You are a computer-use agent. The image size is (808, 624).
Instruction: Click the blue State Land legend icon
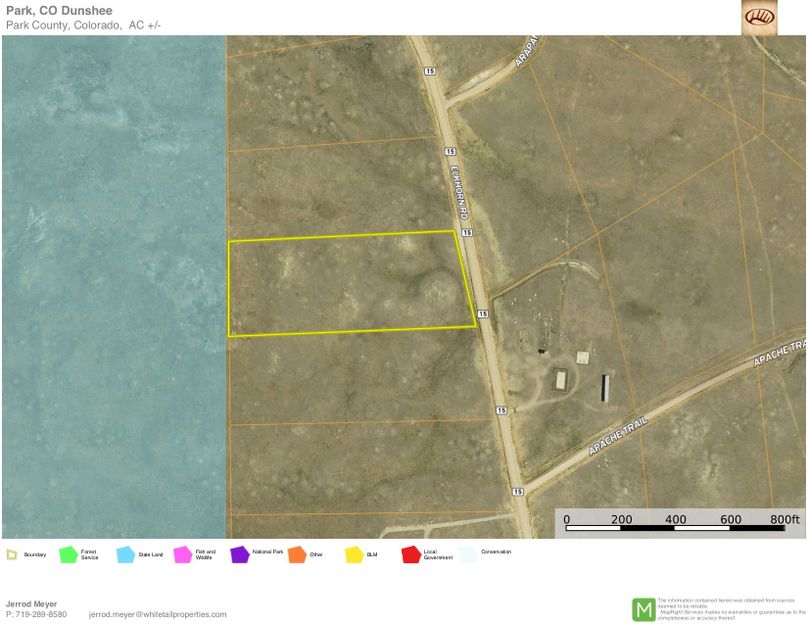pos(125,554)
